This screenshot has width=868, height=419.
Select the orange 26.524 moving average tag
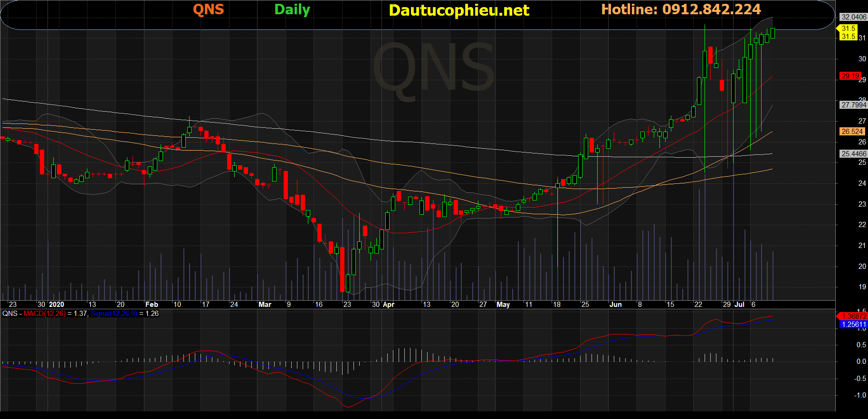852,132
